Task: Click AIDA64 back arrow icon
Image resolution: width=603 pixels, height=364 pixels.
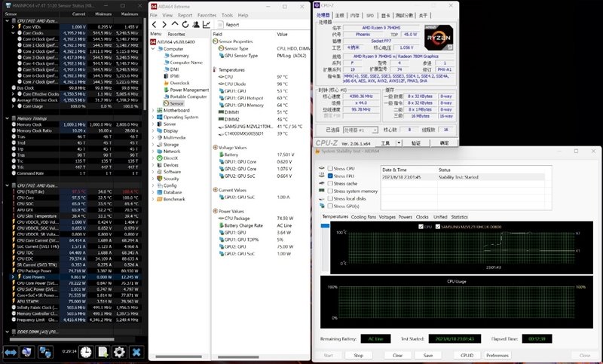Action: point(155,23)
